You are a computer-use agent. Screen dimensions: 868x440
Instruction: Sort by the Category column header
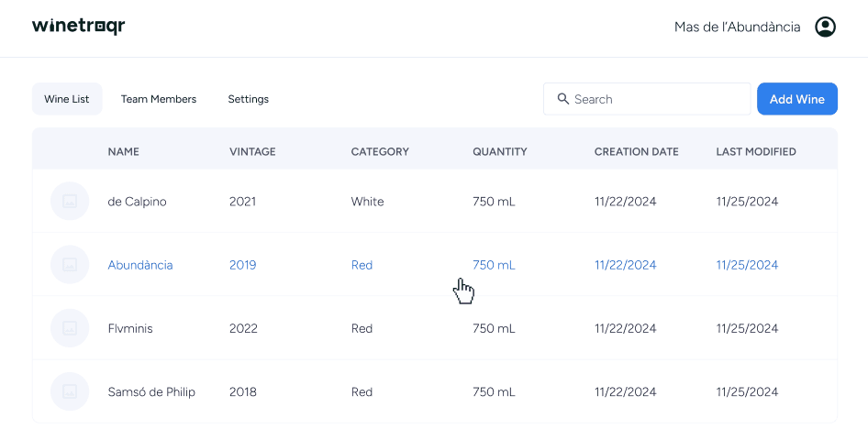[x=380, y=151]
